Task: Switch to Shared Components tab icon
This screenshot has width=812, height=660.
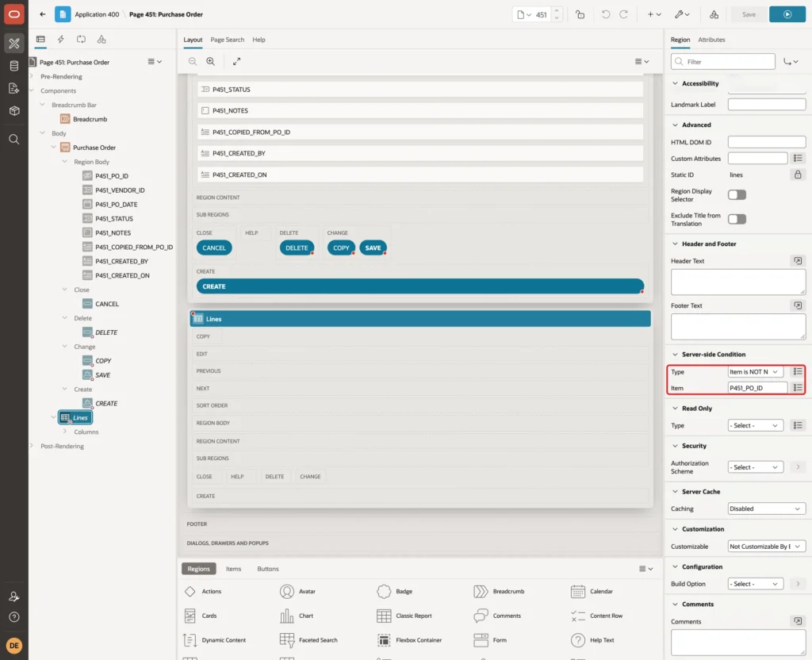Action: [x=101, y=40]
